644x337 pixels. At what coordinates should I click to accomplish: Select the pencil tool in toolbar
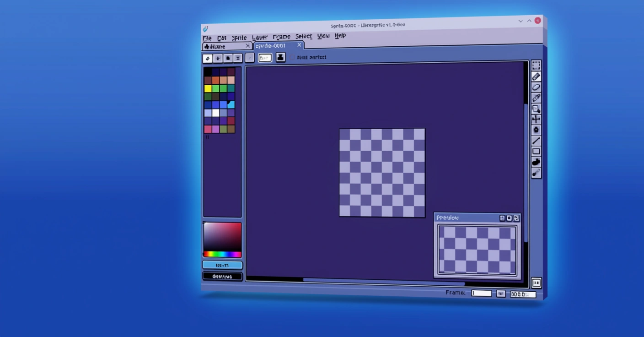click(536, 76)
